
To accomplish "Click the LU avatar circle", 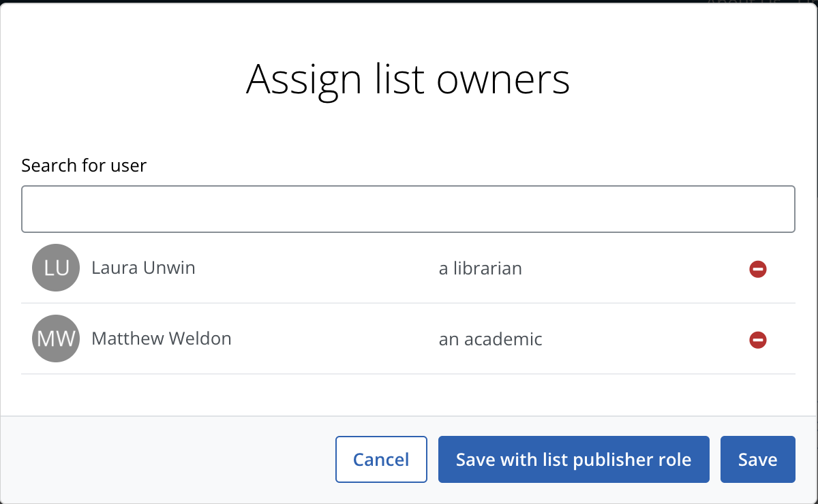I will pos(56,268).
